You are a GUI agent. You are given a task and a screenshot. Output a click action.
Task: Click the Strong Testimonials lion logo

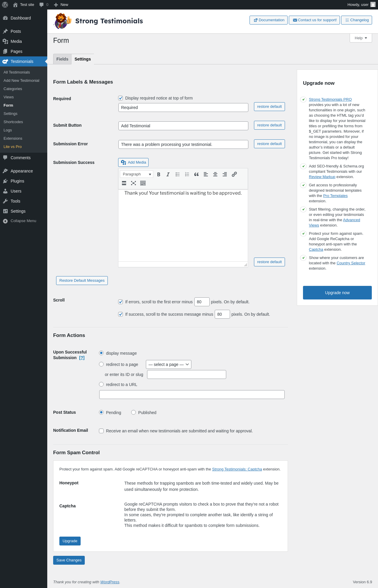pos(63,21)
